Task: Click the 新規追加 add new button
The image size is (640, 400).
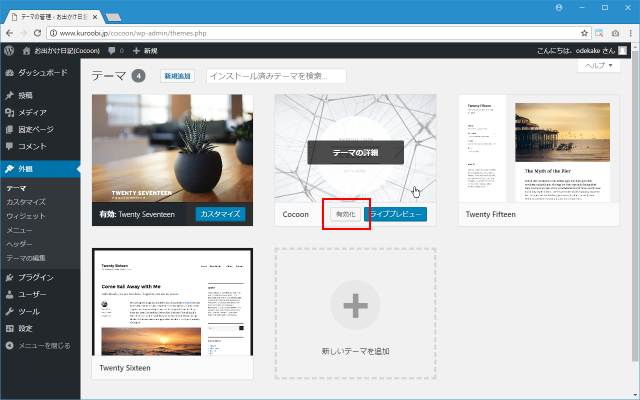Action: coord(177,76)
